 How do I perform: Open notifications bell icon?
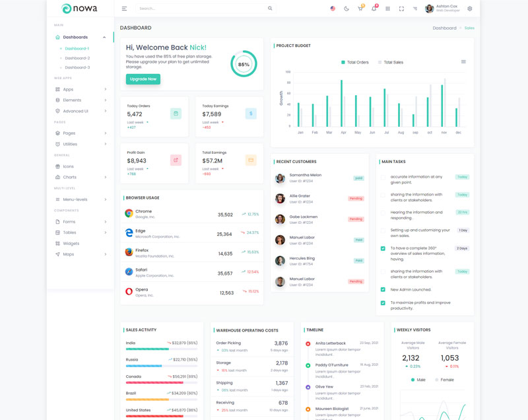click(374, 9)
